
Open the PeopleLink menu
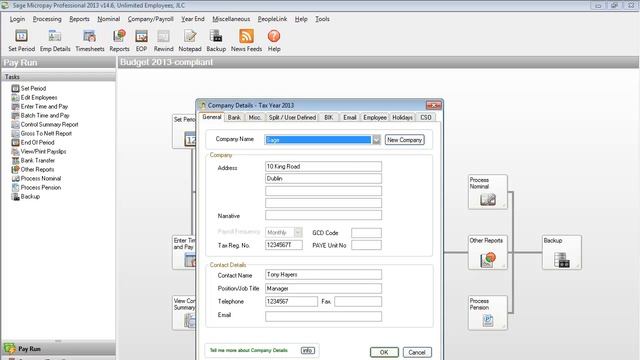point(272,19)
